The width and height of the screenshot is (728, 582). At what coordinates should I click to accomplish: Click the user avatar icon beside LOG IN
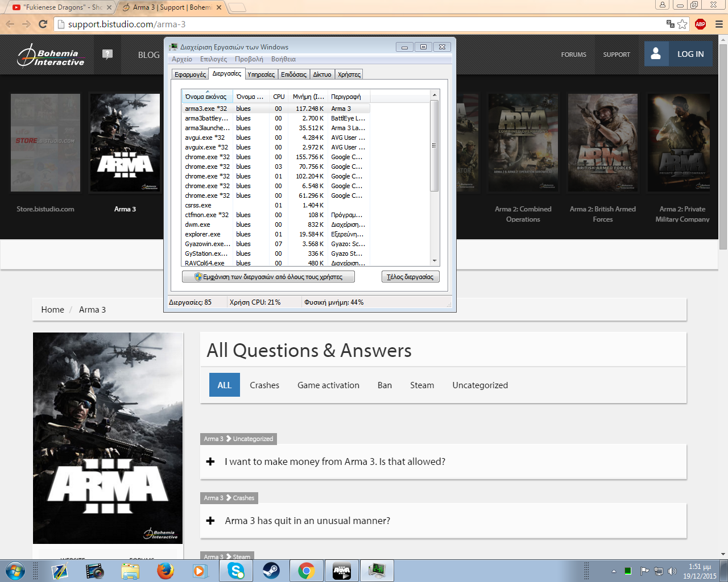click(656, 53)
